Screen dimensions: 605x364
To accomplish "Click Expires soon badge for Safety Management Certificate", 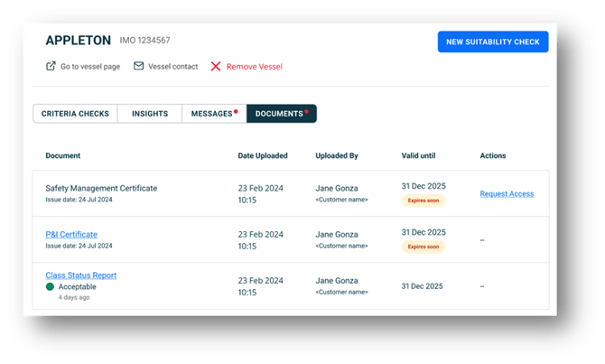I will pyautogui.click(x=423, y=201).
